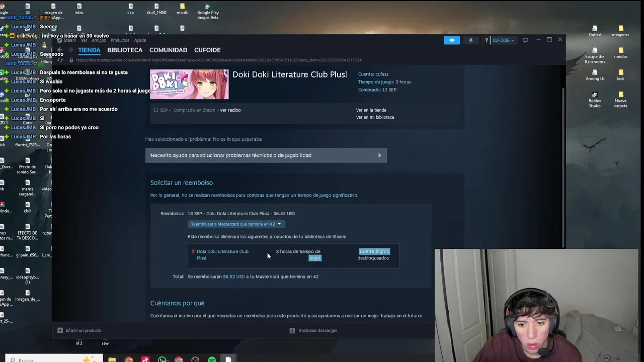Open Steam notifications bell
Viewport: 644px width, 362px height.
[x=471, y=40]
